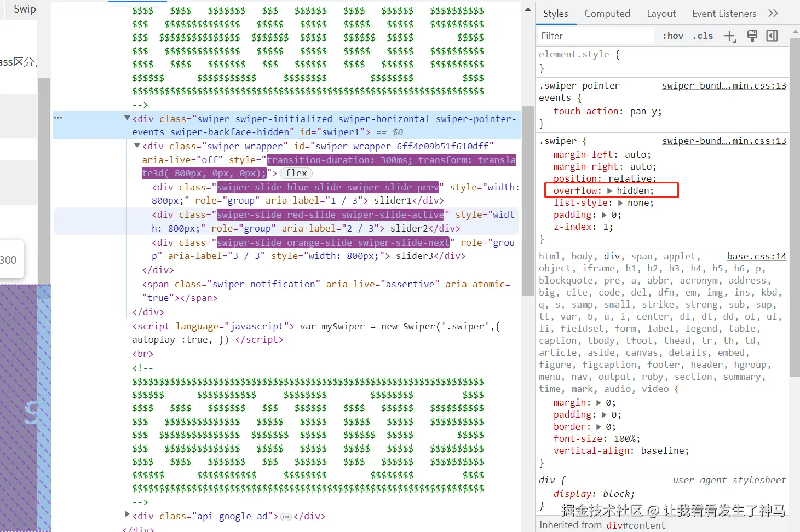Click the Styles pane vertical scrollbar
The height and width of the screenshot is (532, 800).
(x=795, y=208)
